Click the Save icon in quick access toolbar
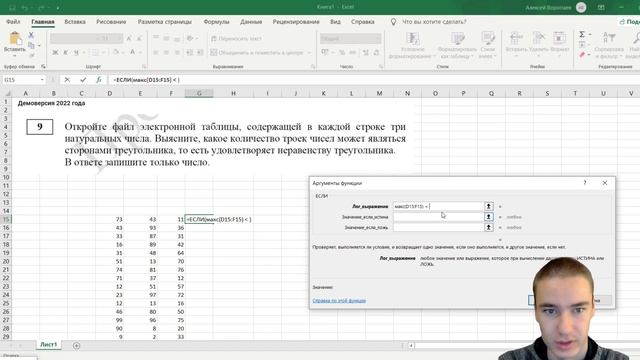Image resolution: width=640 pixels, height=360 pixels. [x=12, y=7]
